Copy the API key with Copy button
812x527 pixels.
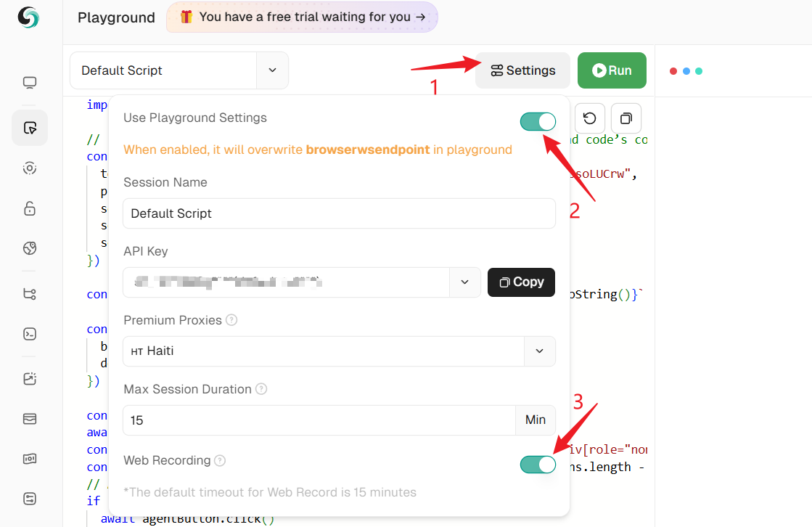pyautogui.click(x=521, y=282)
